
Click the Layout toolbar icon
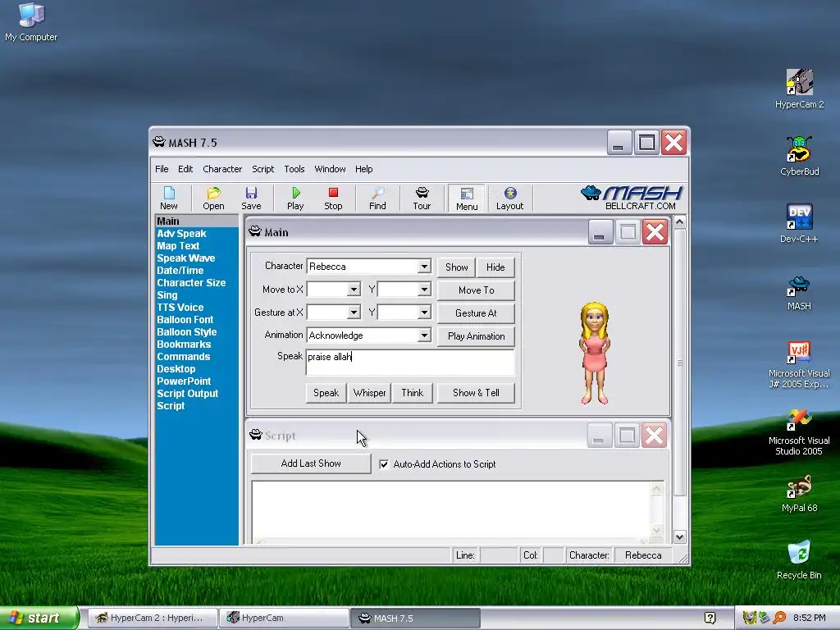pos(509,198)
